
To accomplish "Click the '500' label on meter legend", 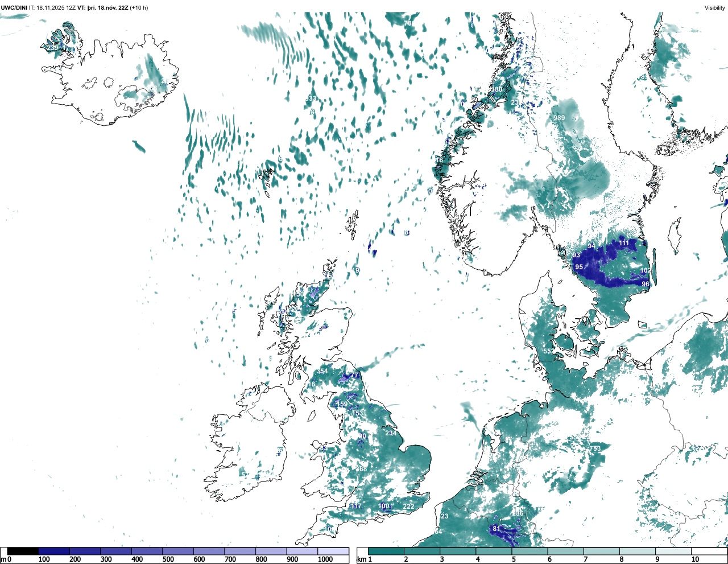I will pyautogui.click(x=168, y=559).
